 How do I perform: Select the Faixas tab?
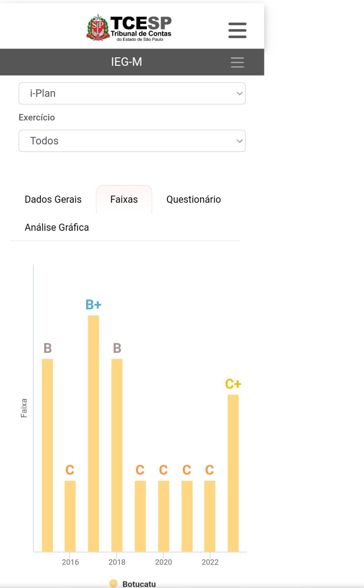pyautogui.click(x=124, y=200)
